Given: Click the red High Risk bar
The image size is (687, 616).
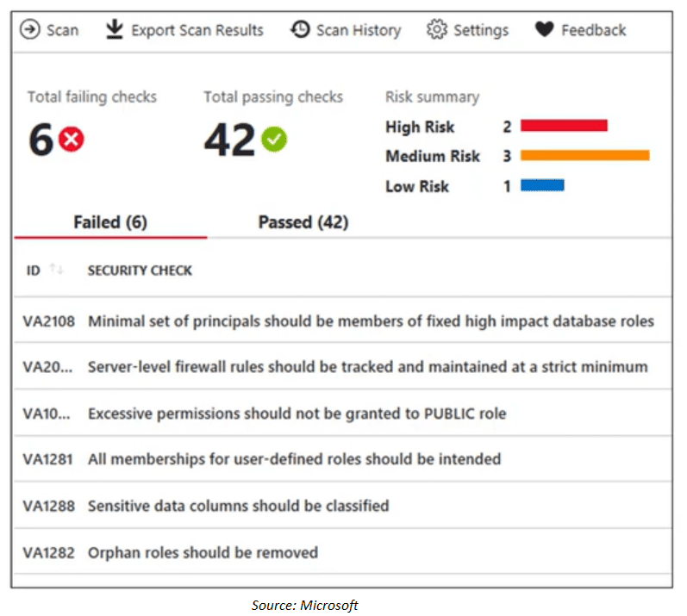Looking at the screenshot, I should click(x=564, y=126).
